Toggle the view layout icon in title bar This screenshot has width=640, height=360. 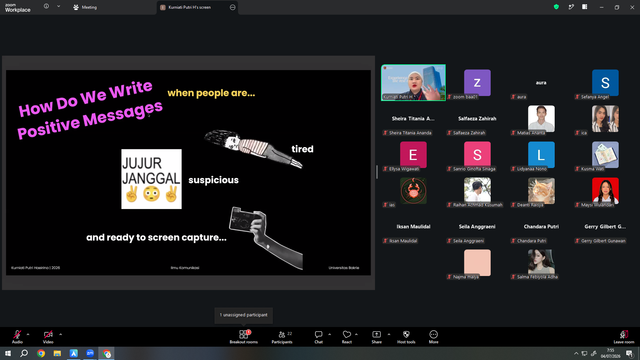(x=585, y=7)
